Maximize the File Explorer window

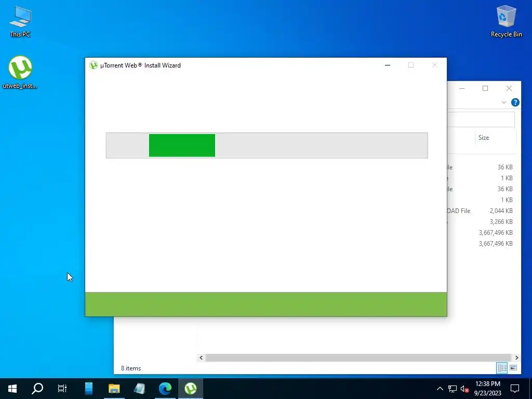(485, 88)
